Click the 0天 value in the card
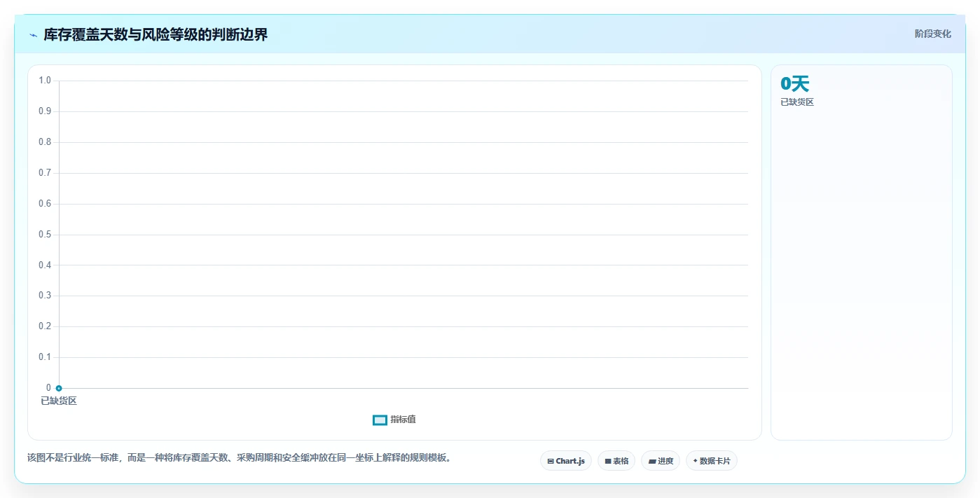980x498 pixels. (x=795, y=84)
